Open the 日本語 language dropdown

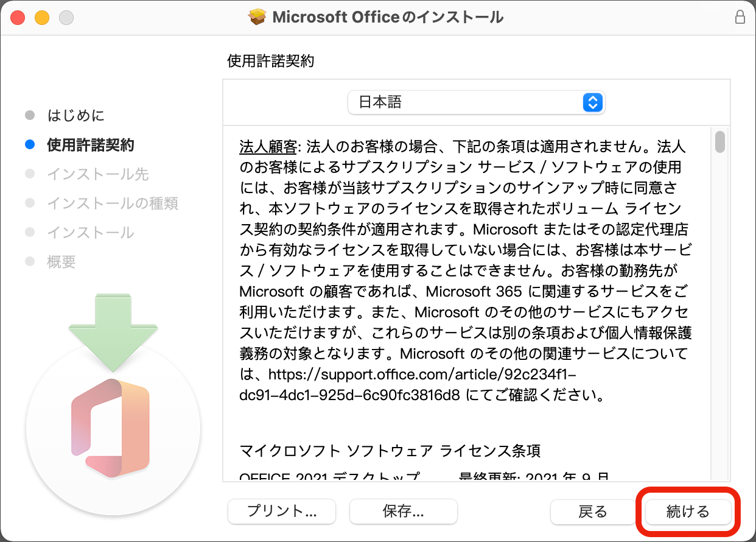(477, 102)
